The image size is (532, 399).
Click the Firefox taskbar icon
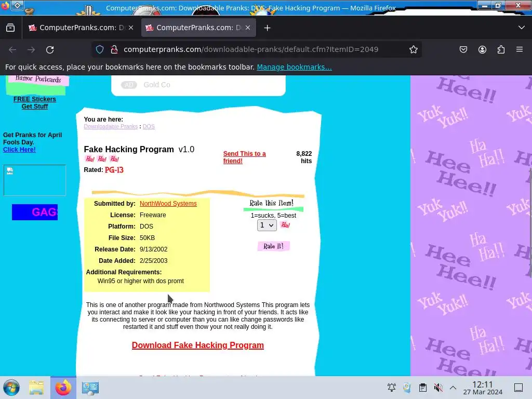[63, 388]
